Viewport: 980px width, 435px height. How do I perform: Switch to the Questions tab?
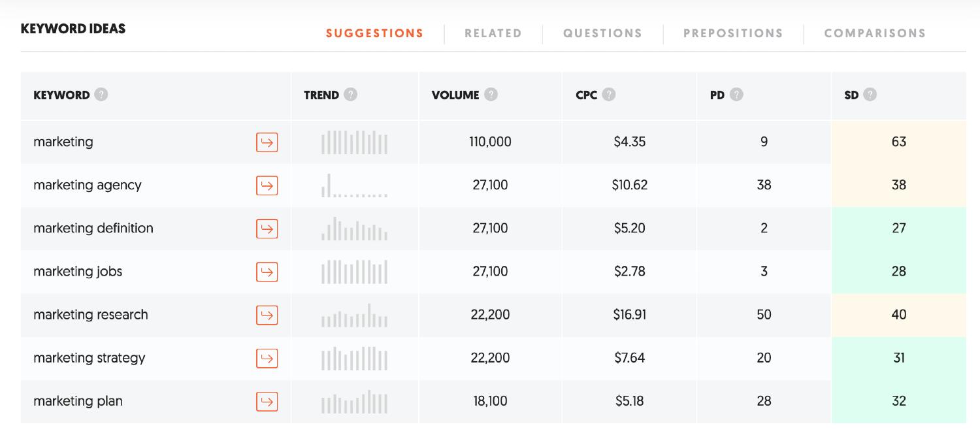[x=602, y=33]
